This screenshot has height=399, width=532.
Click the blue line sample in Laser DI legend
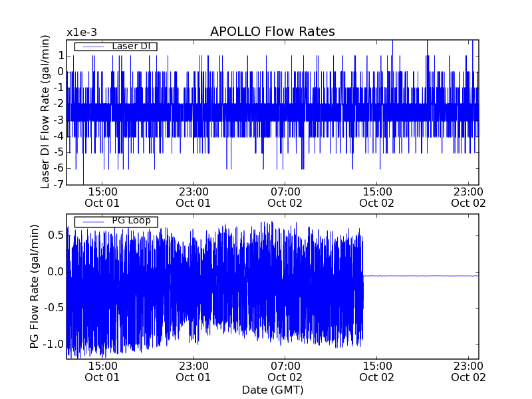[92, 47]
